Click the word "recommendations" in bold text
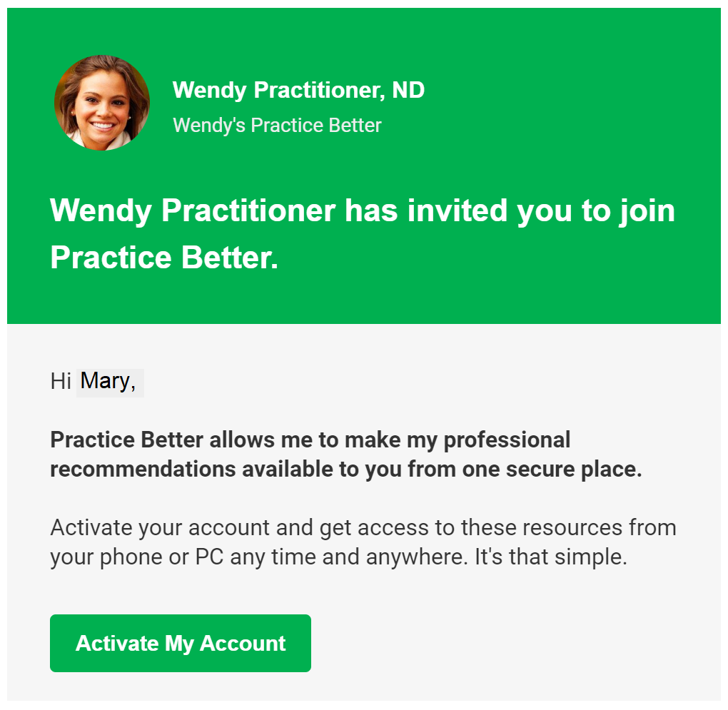This screenshot has width=728, height=710. pos(143,469)
